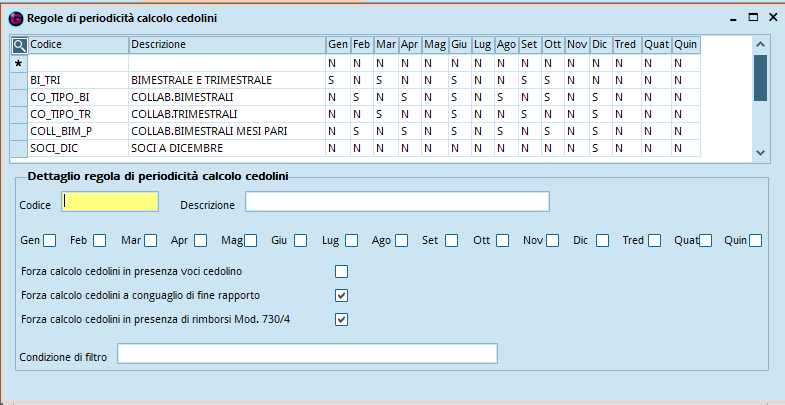785x405 pixels.
Task: Click 'COLLAB.BIMESTRALI' description cell
Action: click(227, 97)
